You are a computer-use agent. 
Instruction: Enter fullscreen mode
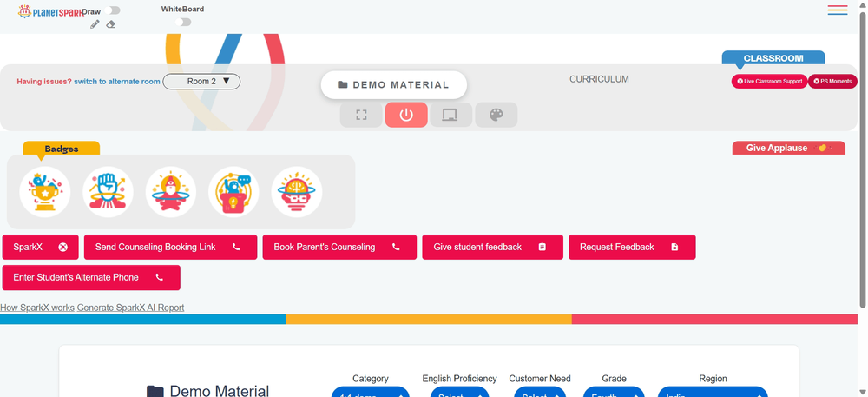click(x=361, y=115)
